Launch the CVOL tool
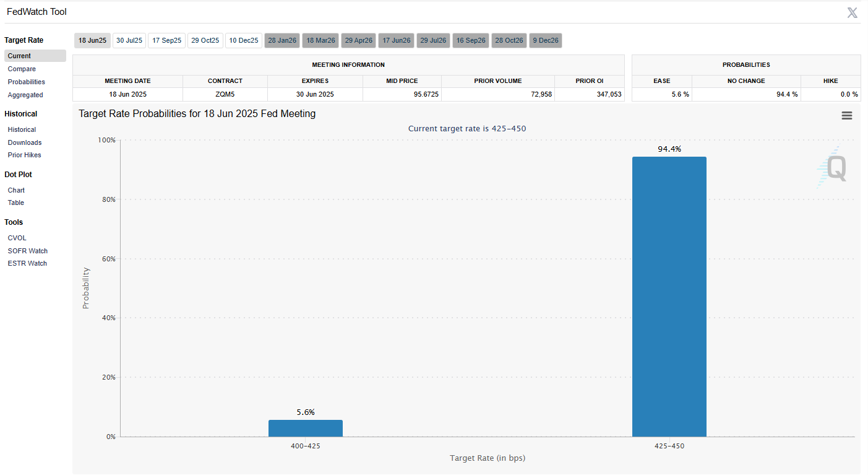 coord(17,238)
